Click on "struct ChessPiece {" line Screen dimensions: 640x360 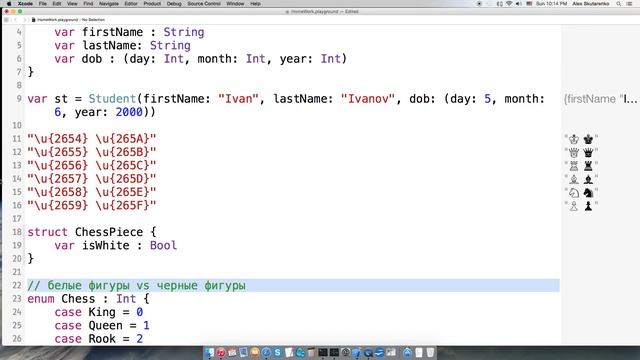(92, 232)
